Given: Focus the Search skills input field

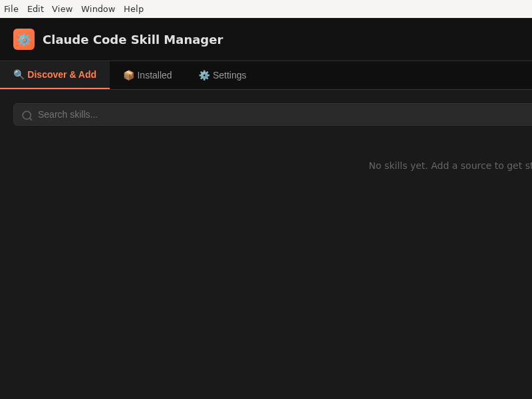Looking at the screenshot, I should click(x=273, y=114).
